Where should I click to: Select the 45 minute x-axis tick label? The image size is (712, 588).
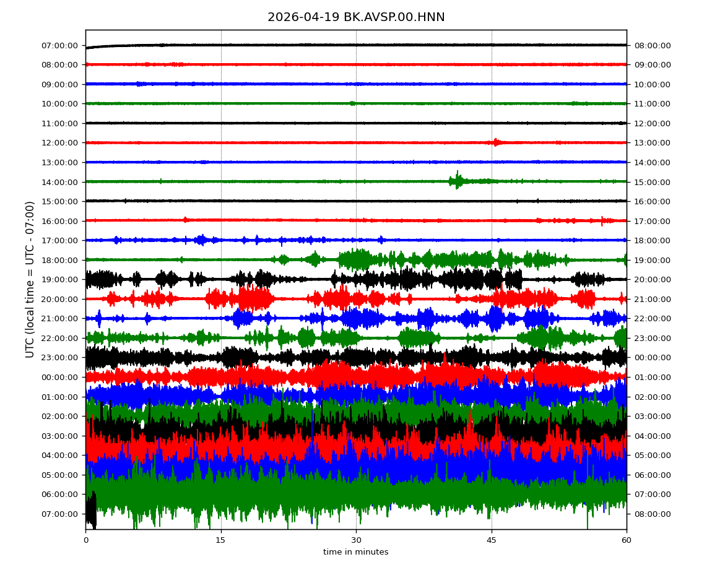(x=492, y=540)
